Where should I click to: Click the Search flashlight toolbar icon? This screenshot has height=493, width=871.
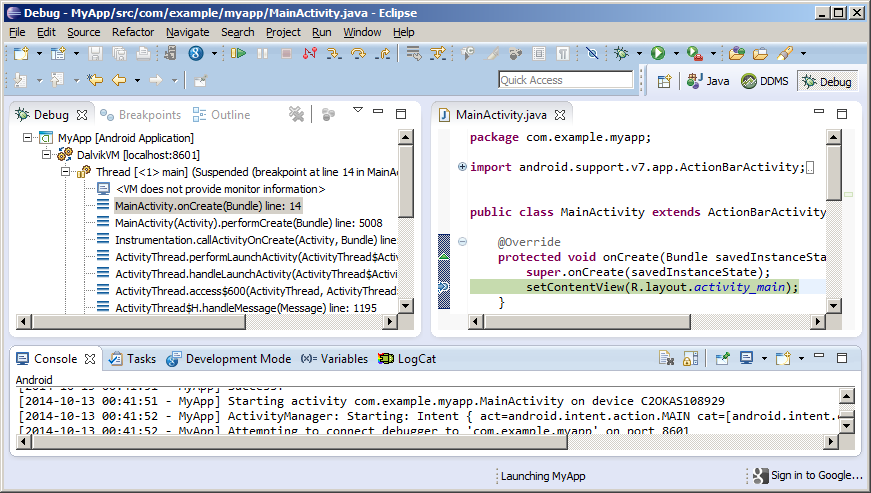pos(785,53)
